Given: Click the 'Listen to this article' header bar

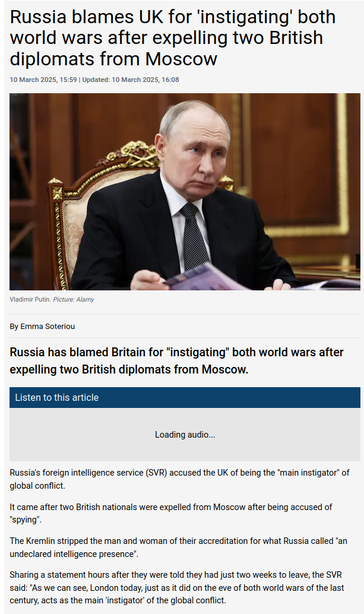Looking at the screenshot, I should pos(185,397).
